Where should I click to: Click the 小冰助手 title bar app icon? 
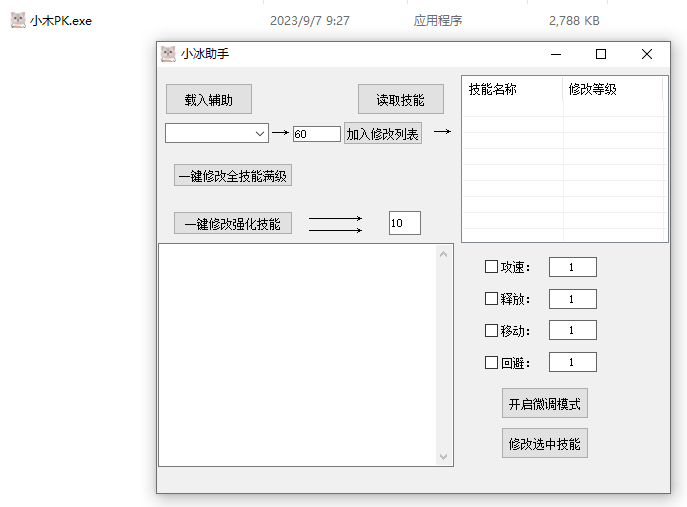[169, 54]
